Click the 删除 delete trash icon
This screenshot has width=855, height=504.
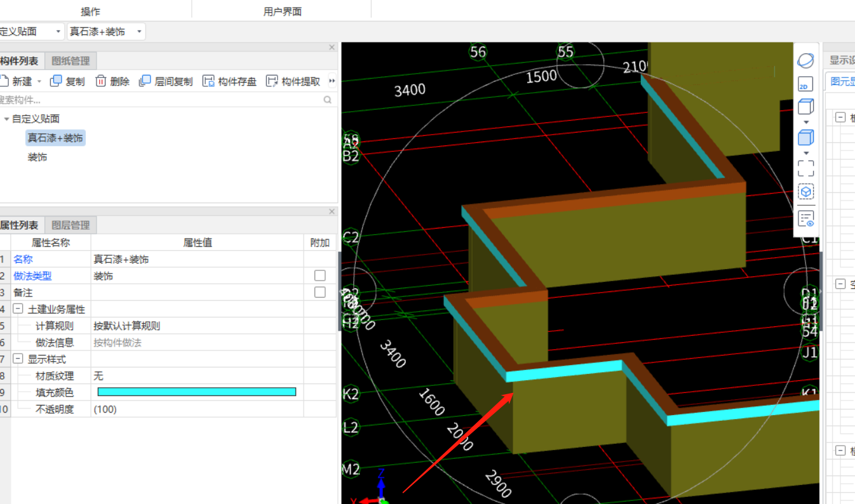click(100, 81)
